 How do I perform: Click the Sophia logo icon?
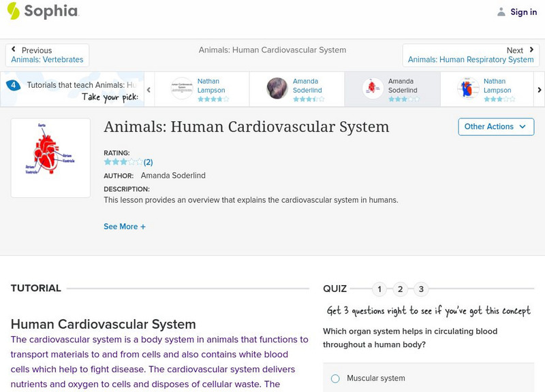(13, 11)
